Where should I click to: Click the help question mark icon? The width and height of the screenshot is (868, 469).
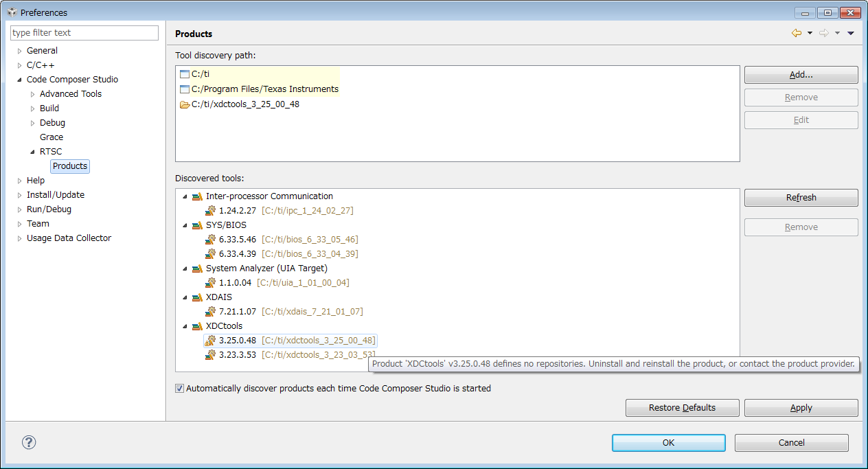30,442
